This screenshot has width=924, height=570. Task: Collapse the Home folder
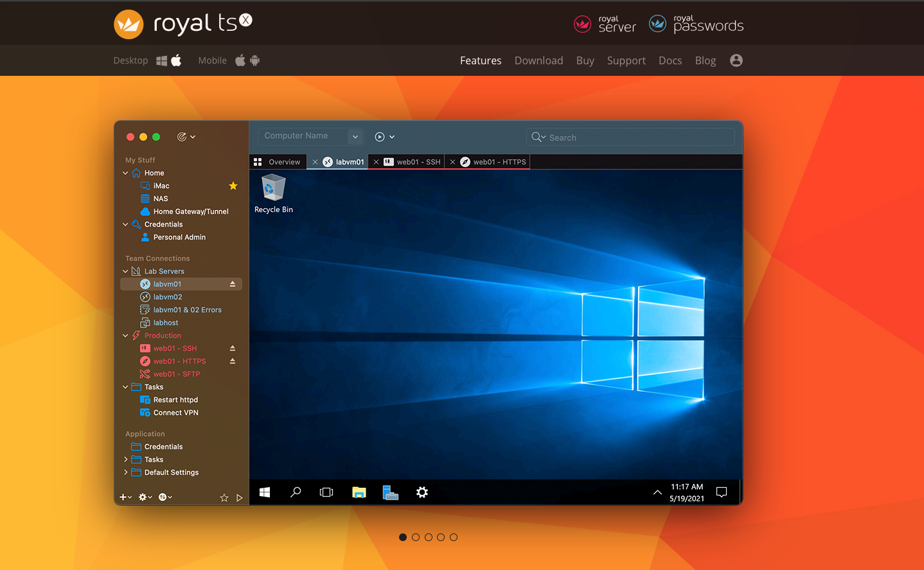(125, 173)
